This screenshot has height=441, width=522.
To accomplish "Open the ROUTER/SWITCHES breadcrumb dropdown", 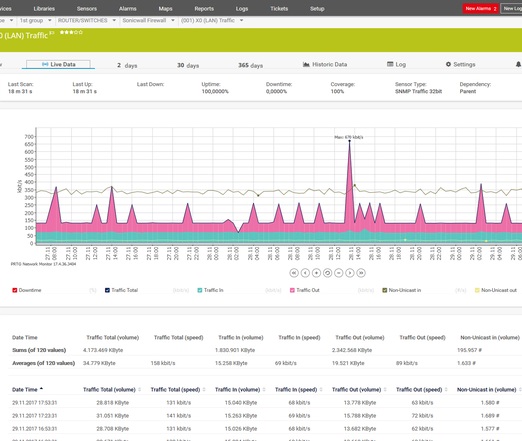I will [x=114, y=20].
